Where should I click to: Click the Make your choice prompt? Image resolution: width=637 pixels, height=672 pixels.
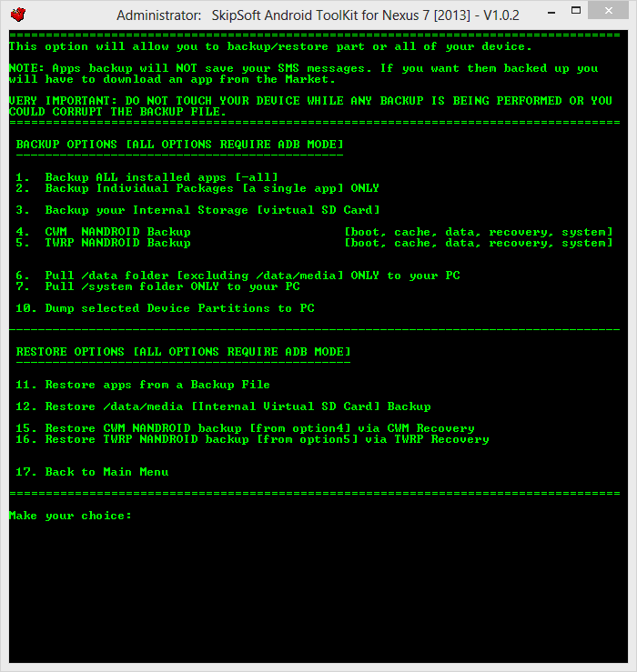point(70,516)
